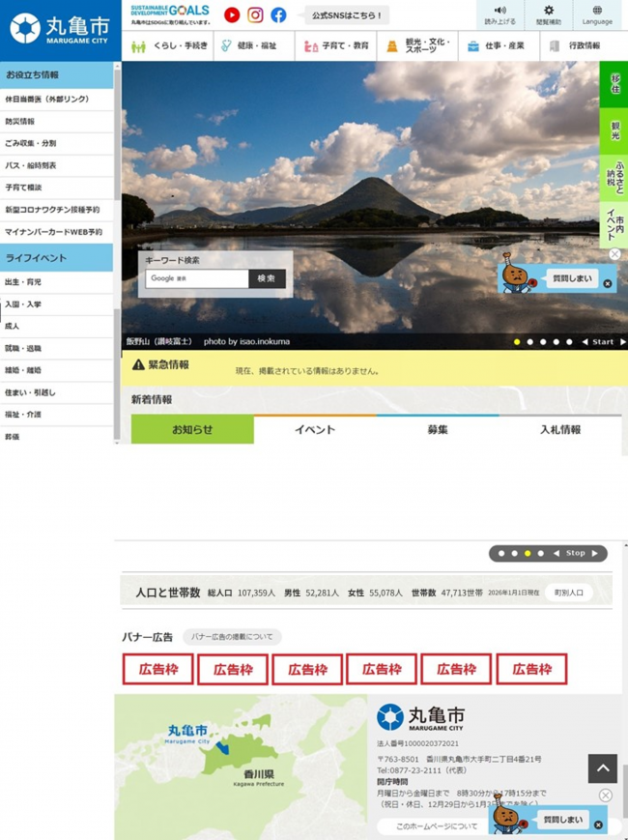This screenshot has width=628, height=840.
Task: Go to next hero slide arrow
Action: [622, 342]
